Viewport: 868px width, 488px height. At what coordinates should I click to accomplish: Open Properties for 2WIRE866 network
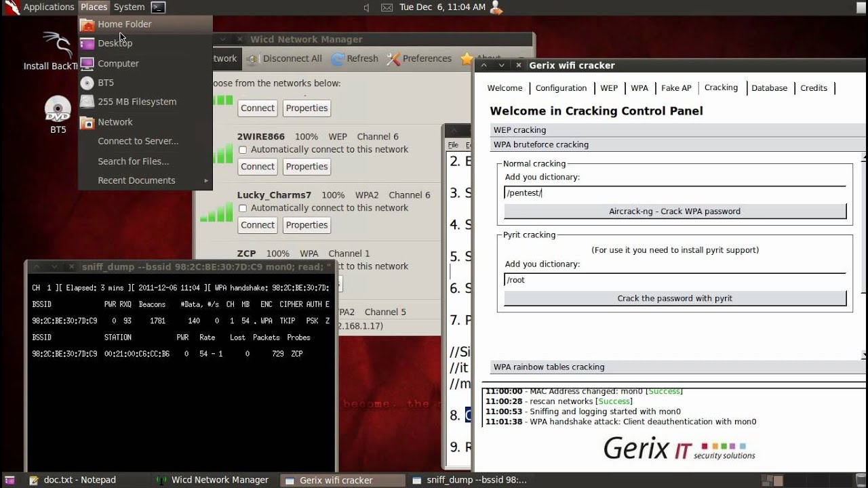click(x=307, y=167)
